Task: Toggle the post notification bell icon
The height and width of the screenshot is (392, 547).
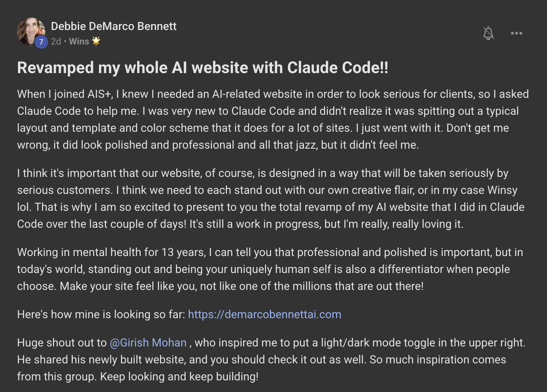Action: coord(488,33)
